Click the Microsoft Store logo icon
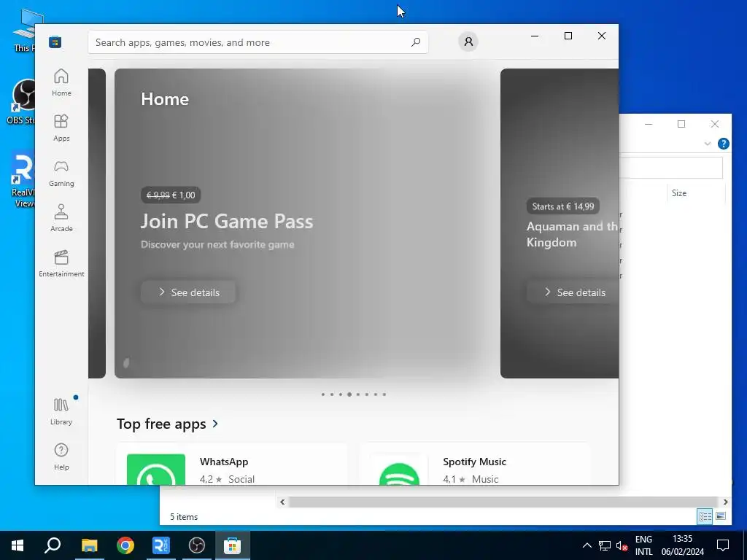The height and width of the screenshot is (560, 747). point(55,42)
